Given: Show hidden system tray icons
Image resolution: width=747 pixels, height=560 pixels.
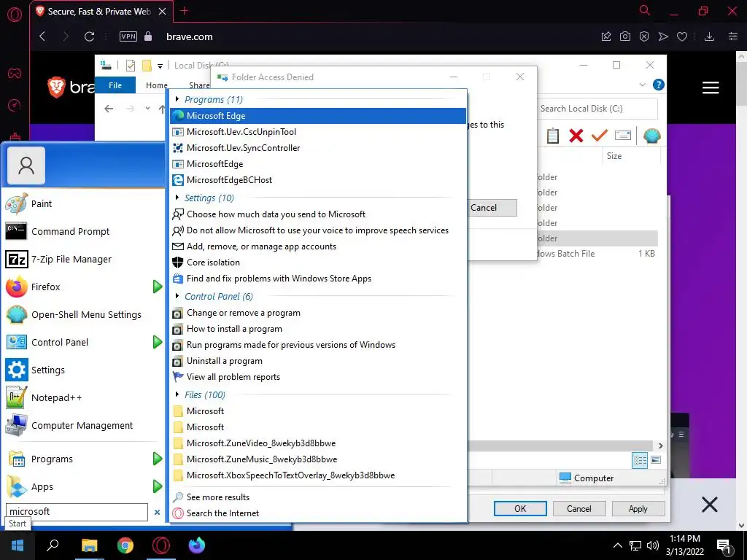Looking at the screenshot, I should 617,545.
